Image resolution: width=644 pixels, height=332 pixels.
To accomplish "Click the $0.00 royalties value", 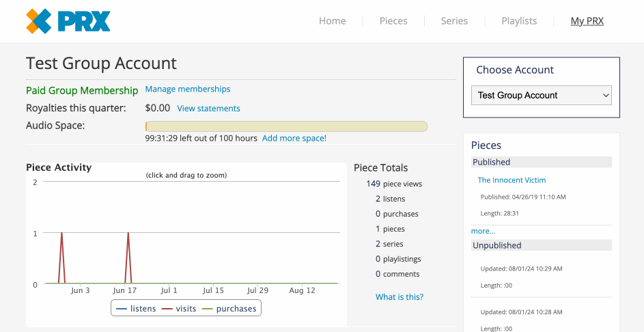I will click(x=157, y=108).
